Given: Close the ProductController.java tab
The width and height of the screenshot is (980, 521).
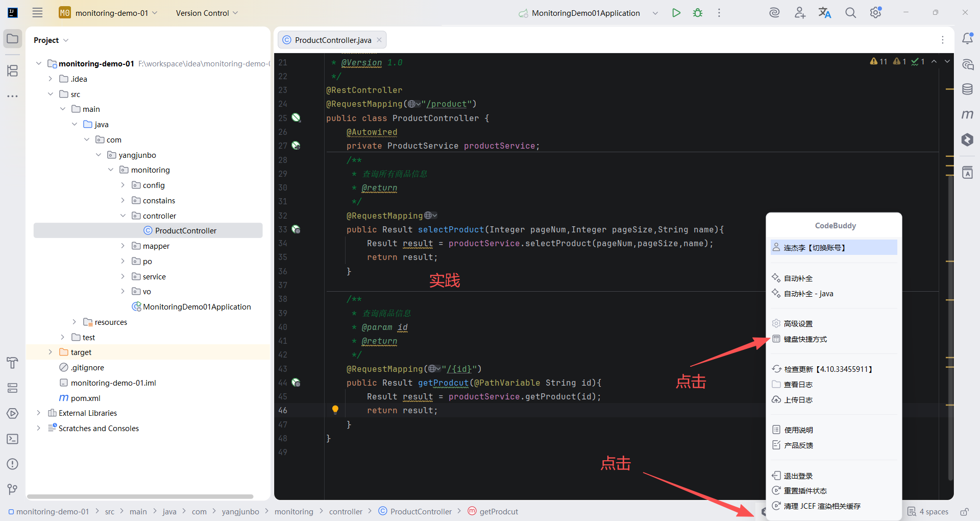Looking at the screenshot, I should coord(379,40).
